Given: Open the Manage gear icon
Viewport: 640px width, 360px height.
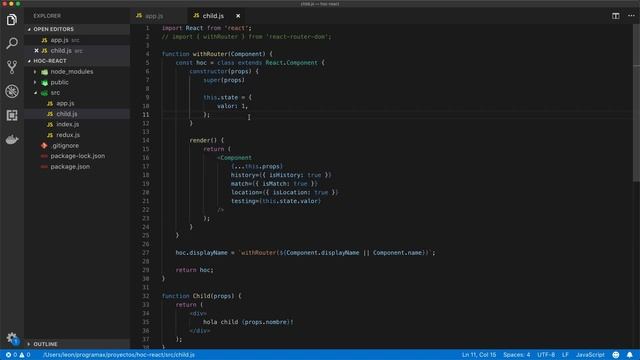Looking at the screenshot, I should pyautogui.click(x=12, y=337).
